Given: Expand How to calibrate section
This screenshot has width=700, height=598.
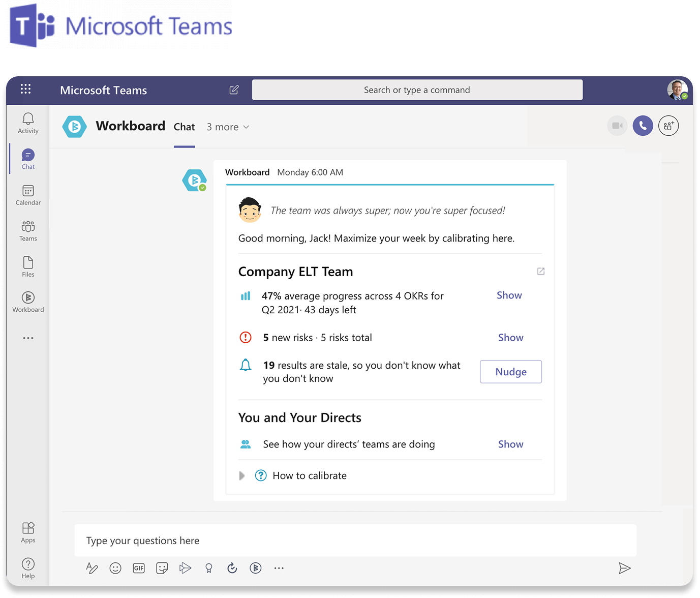Looking at the screenshot, I should click(x=242, y=476).
